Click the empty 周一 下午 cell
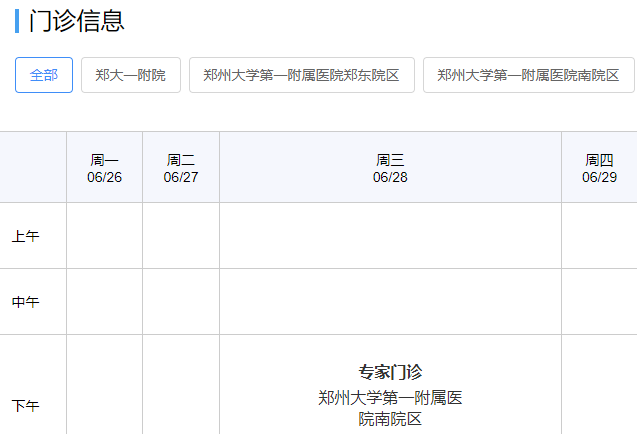The width and height of the screenshot is (637, 434). (104, 390)
